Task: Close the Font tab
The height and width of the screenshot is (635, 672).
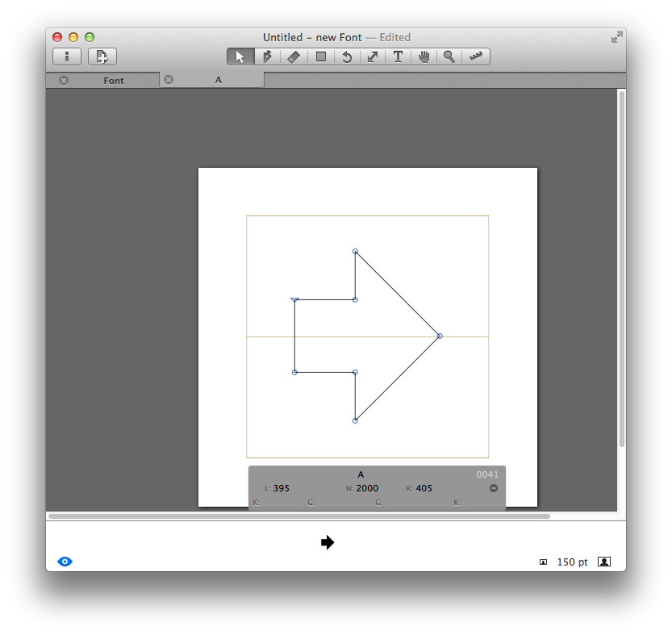Action: point(64,80)
